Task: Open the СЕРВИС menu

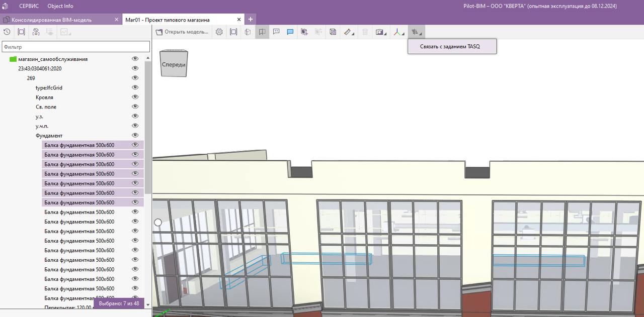Action: tap(29, 6)
